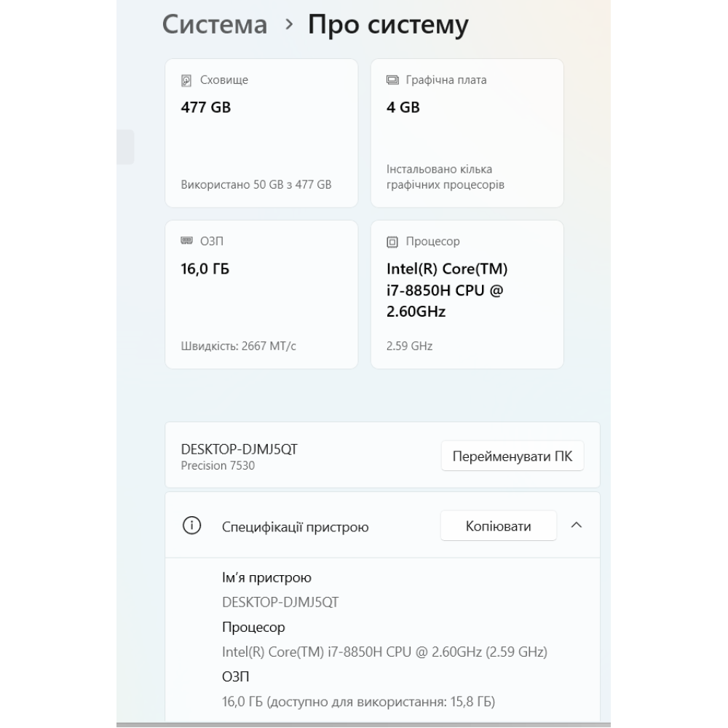This screenshot has width=728, height=728.
Task: Click the Специфікації пристрою header label
Action: point(295,527)
